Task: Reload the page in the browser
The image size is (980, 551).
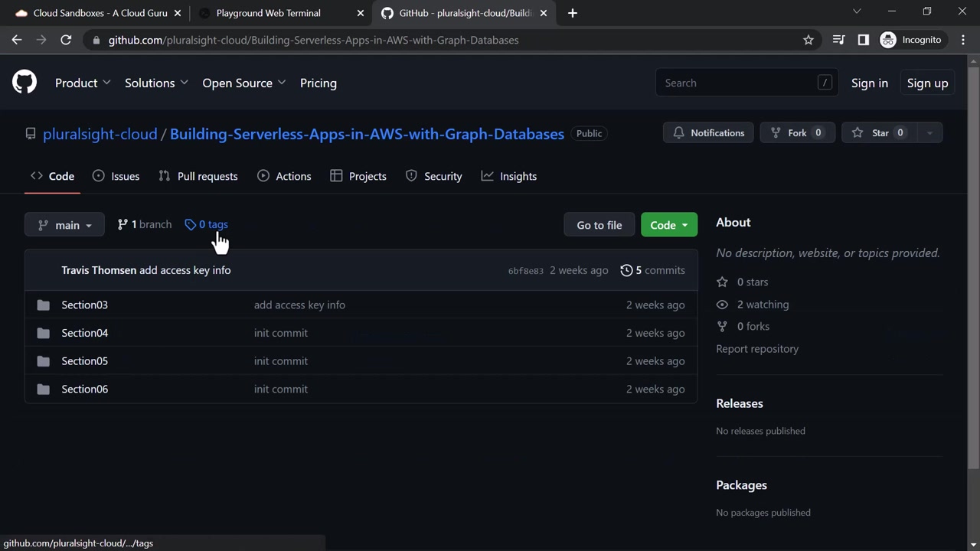Action: [x=66, y=40]
